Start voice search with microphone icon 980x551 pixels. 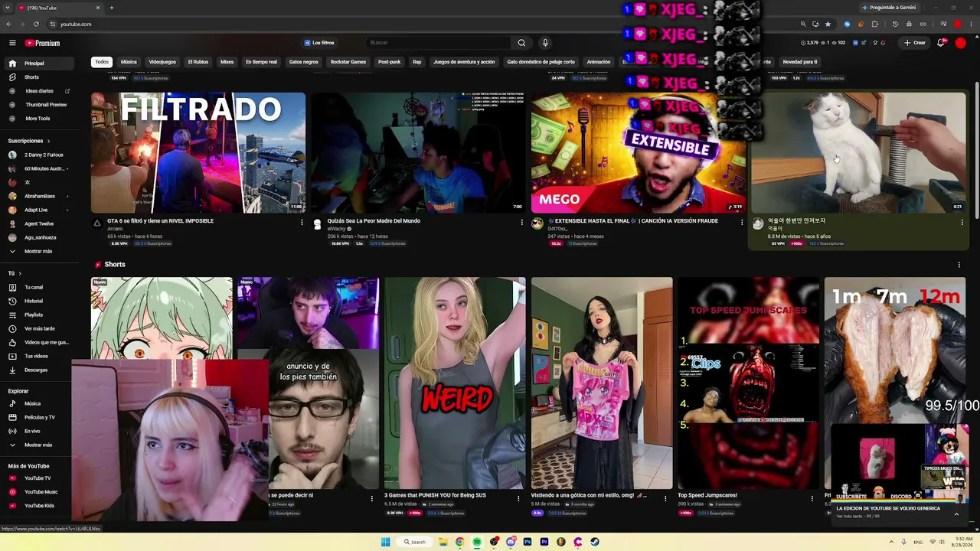click(x=545, y=43)
